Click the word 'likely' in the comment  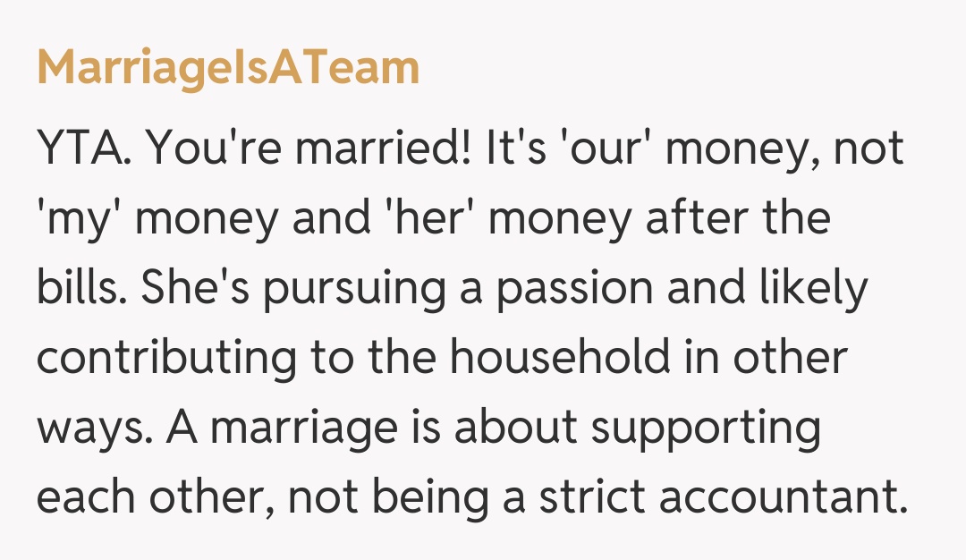pyautogui.click(x=812, y=288)
